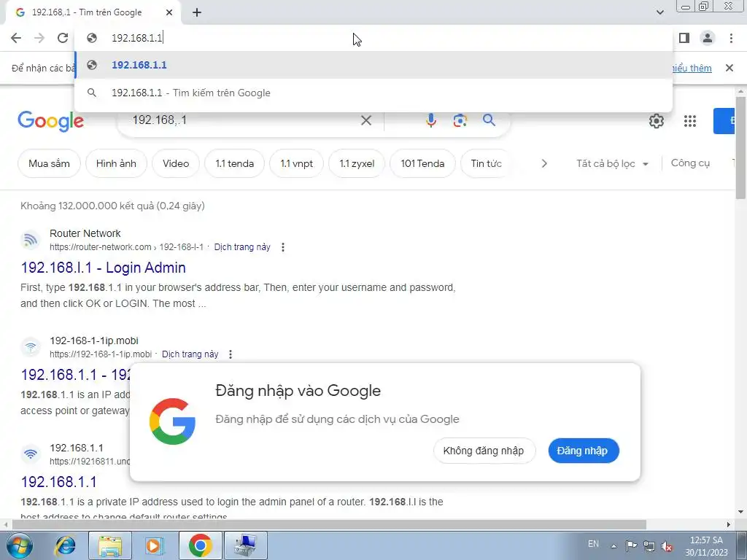Viewport: 747px width, 560px height.
Task: Select the '101 Tenda' suggestion chip
Action: coord(422,163)
